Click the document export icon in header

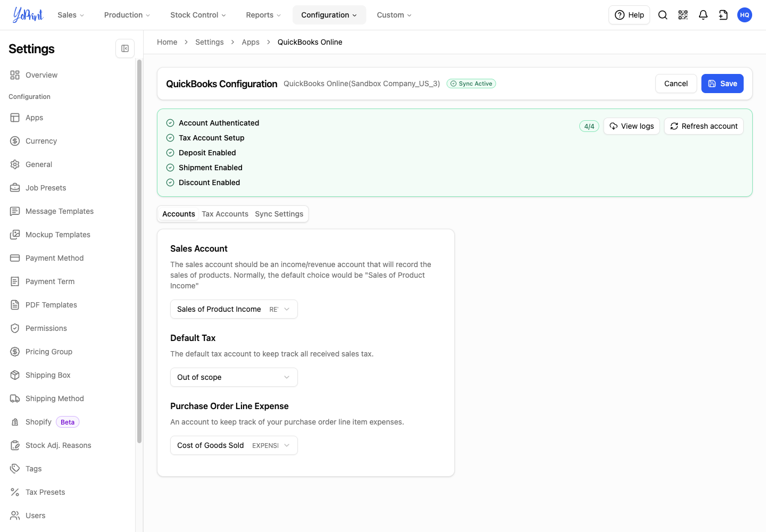pos(723,15)
